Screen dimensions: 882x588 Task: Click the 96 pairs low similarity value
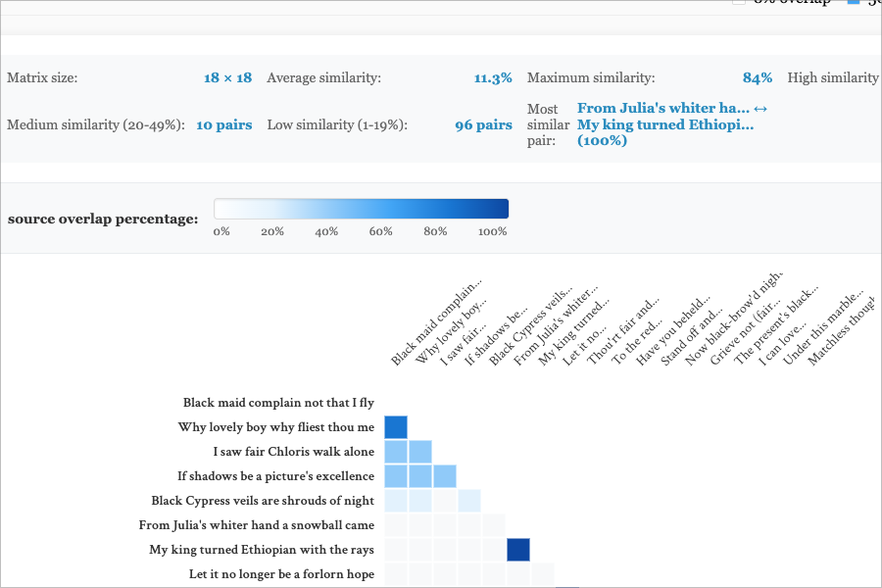tap(483, 124)
